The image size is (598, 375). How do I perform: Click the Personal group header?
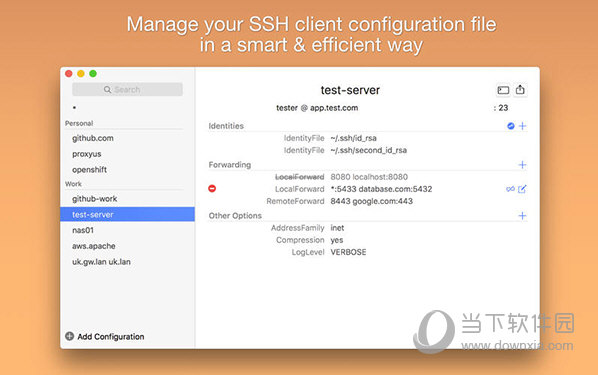coord(79,123)
